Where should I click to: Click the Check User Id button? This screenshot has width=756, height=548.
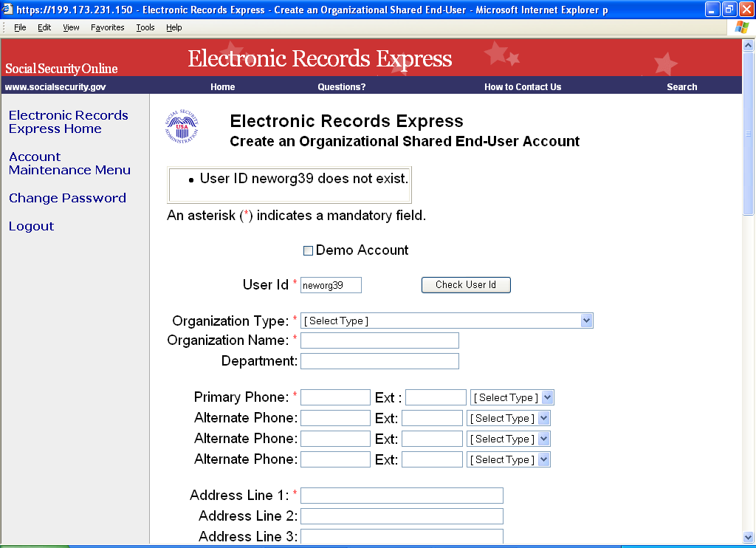[x=466, y=285]
